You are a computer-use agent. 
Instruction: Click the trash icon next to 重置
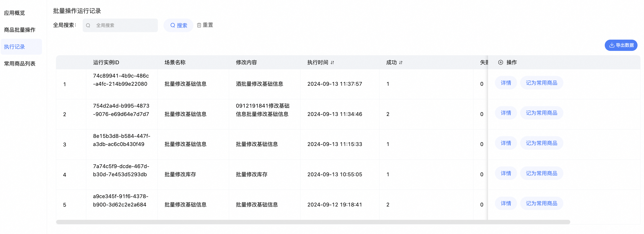pyautogui.click(x=199, y=25)
